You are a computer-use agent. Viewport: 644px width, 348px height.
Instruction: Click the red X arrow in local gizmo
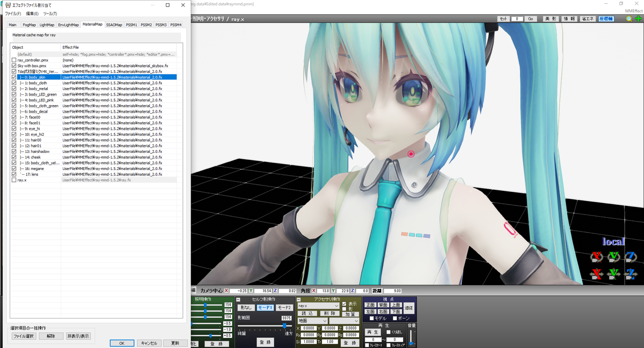click(x=596, y=274)
